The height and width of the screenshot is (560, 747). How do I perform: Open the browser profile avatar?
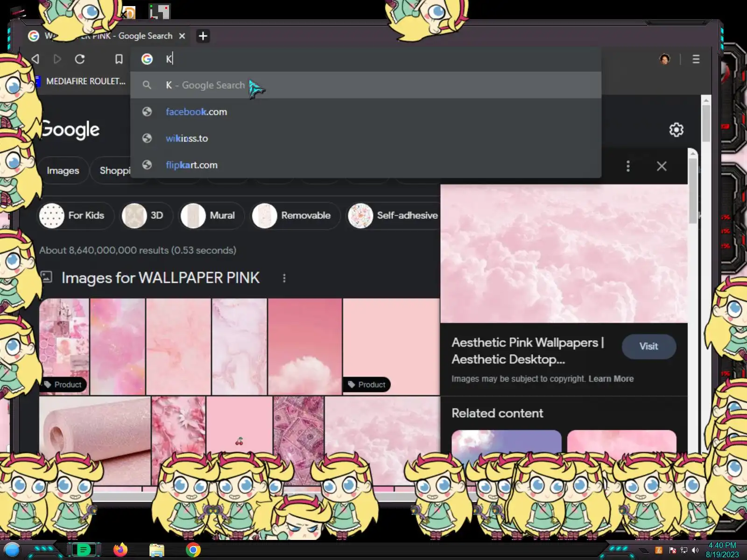pyautogui.click(x=665, y=59)
